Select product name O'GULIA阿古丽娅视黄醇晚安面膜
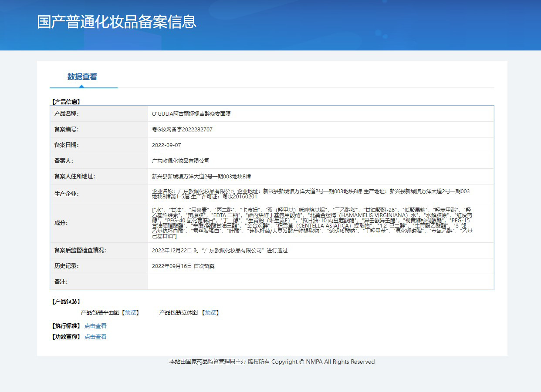This screenshot has width=541, height=392. [191, 114]
